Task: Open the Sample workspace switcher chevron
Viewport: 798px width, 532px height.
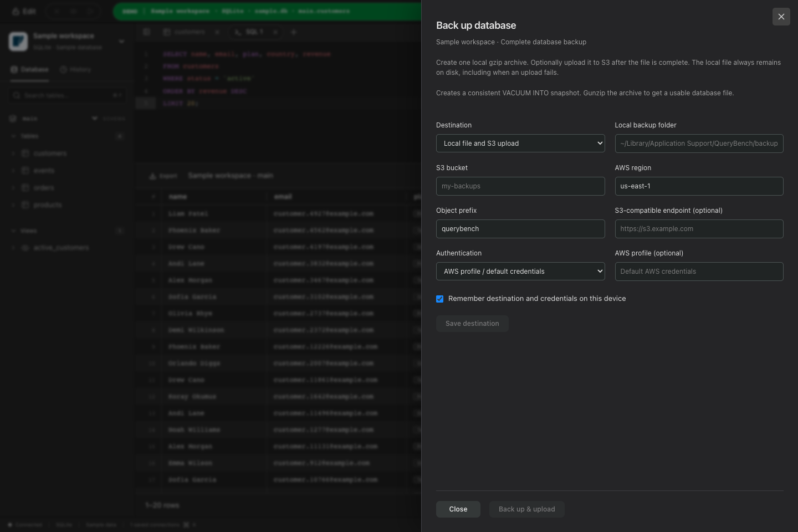Action: tap(121, 42)
